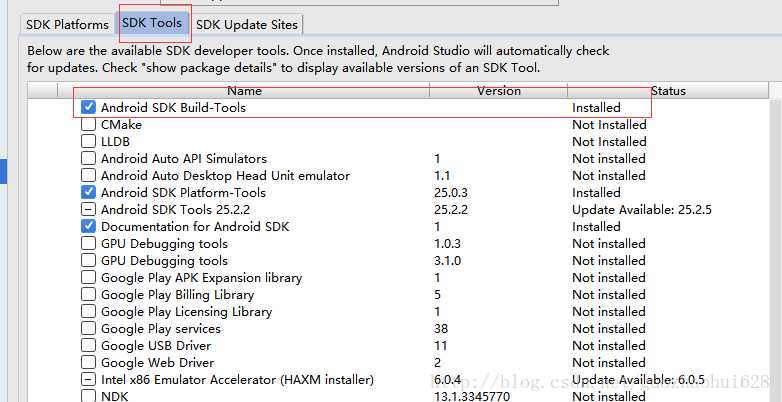This screenshot has height=402, width=782.
Task: Click the 'Google Play services' name text
Action: click(161, 329)
